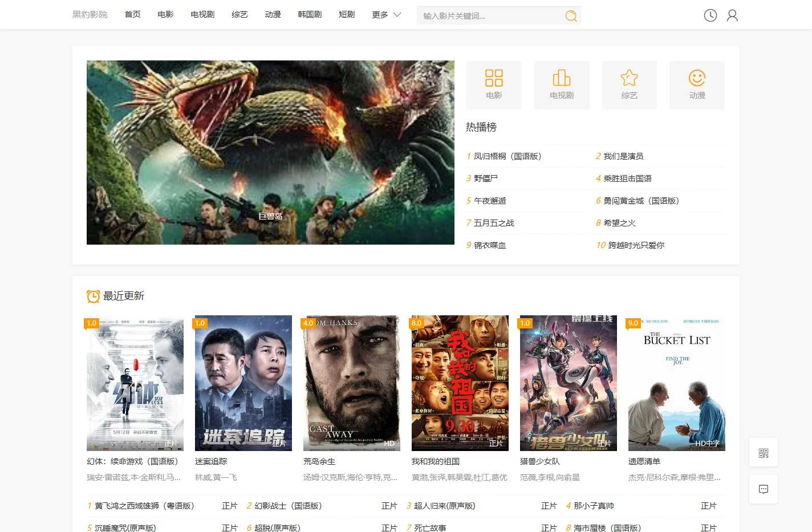Click the message feedback floating icon
Image resolution: width=812 pixels, height=532 pixels.
pyautogui.click(x=764, y=489)
